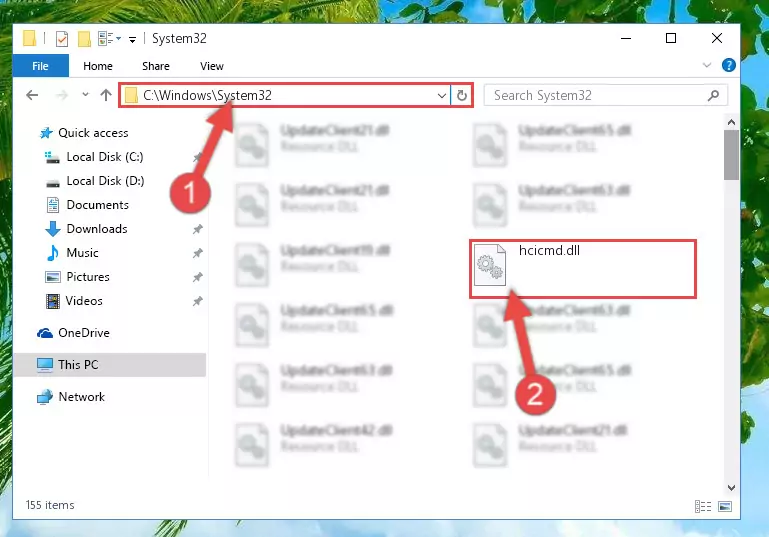Minimize the System32 window
This screenshot has width=769, height=537.
[626, 38]
